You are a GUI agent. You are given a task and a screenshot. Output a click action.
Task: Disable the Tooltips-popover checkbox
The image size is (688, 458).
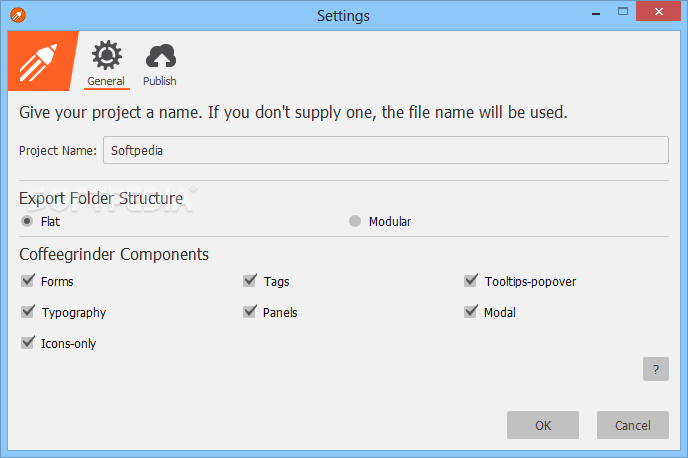pos(471,281)
